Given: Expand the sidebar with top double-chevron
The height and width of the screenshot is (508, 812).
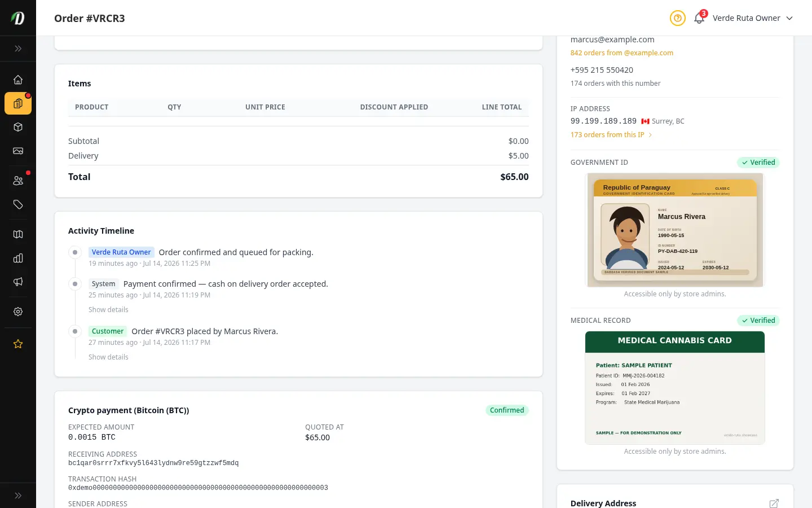Looking at the screenshot, I should [18, 49].
